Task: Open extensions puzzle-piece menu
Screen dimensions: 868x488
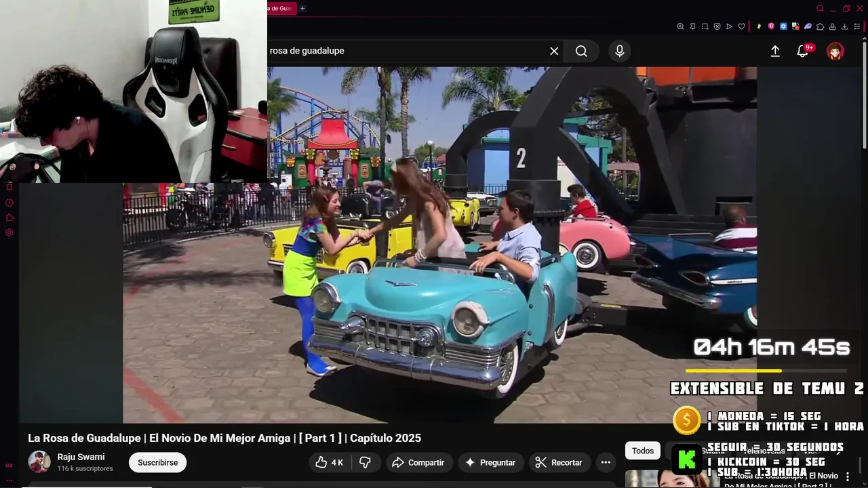Action: coord(820,26)
